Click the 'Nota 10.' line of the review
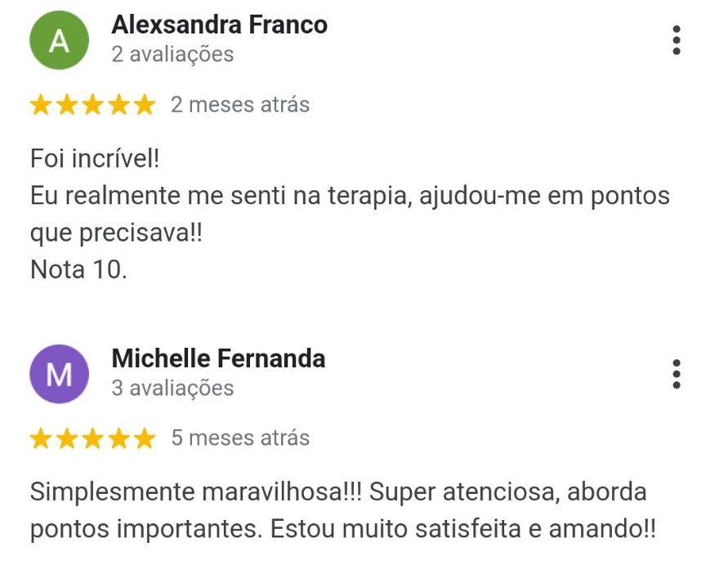The width and height of the screenshot is (728, 569). tap(78, 269)
